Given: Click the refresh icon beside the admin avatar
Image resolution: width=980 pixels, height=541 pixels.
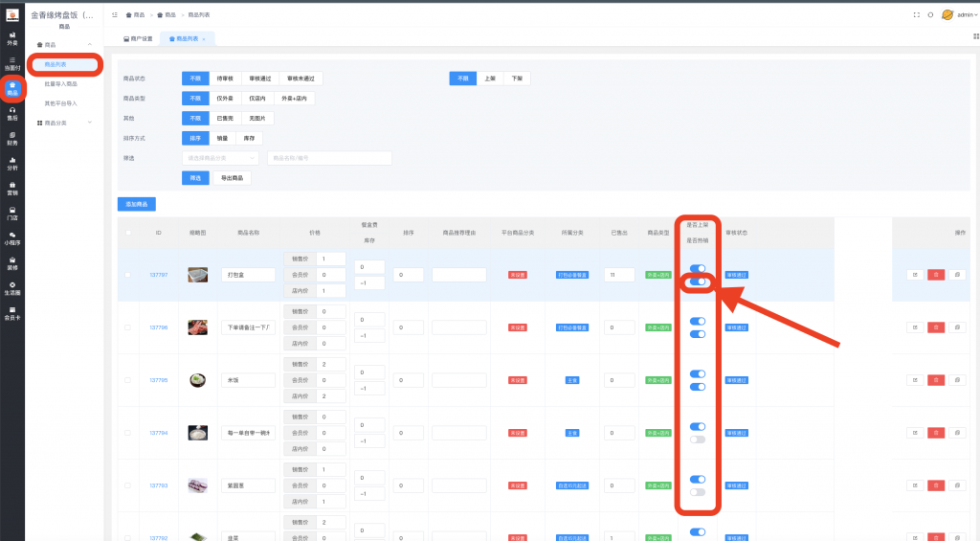Looking at the screenshot, I should click(x=930, y=14).
